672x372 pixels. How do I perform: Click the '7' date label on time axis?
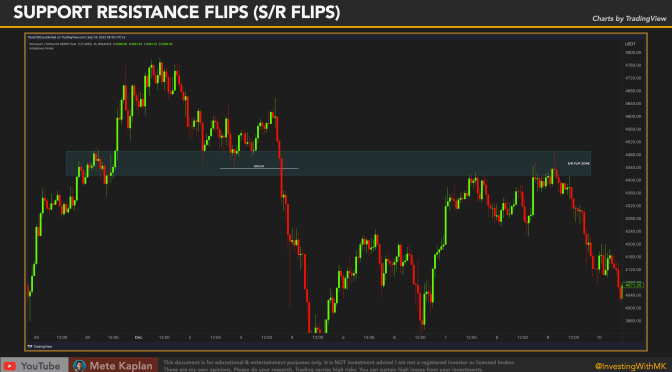click(446, 337)
